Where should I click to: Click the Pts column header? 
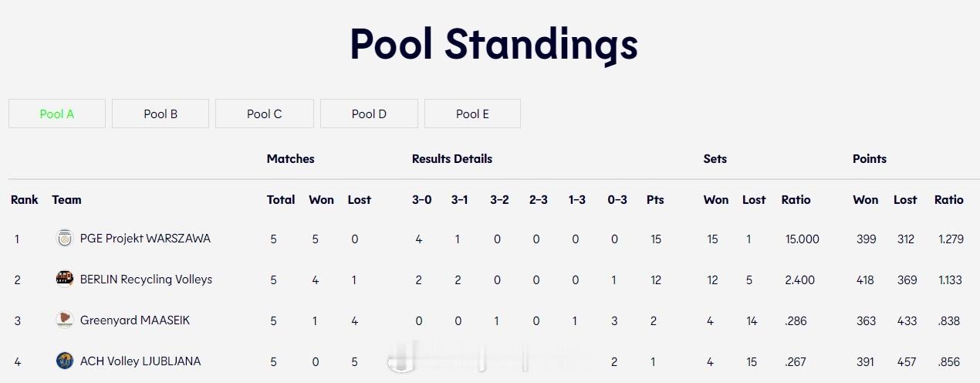[x=655, y=199]
